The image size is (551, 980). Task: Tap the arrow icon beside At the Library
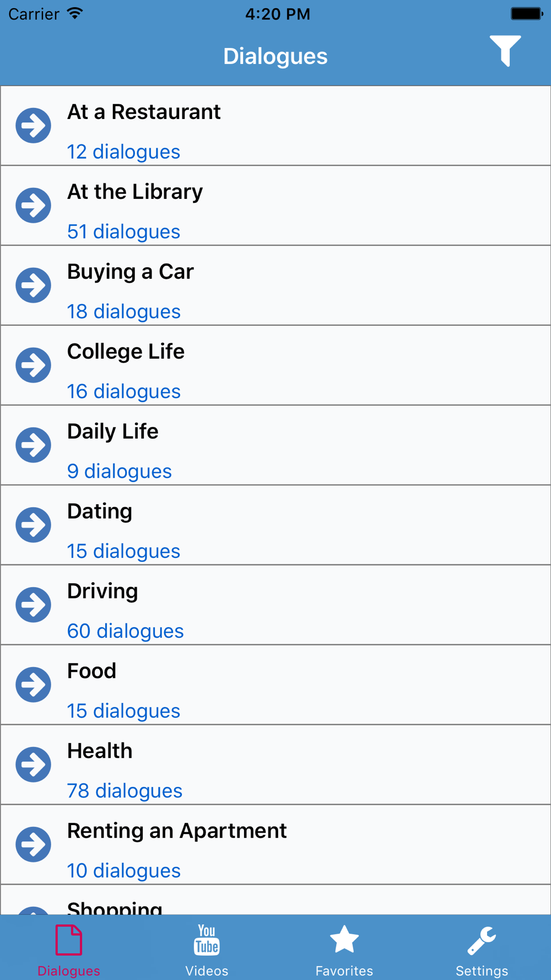click(x=33, y=206)
